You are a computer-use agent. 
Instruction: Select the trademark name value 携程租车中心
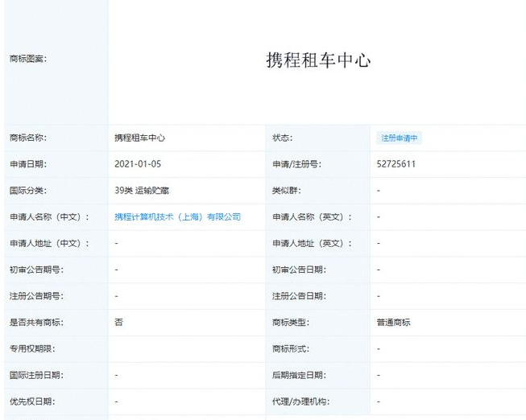coord(139,138)
